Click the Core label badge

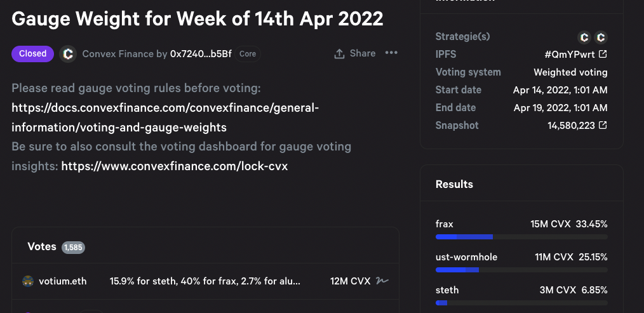point(248,54)
